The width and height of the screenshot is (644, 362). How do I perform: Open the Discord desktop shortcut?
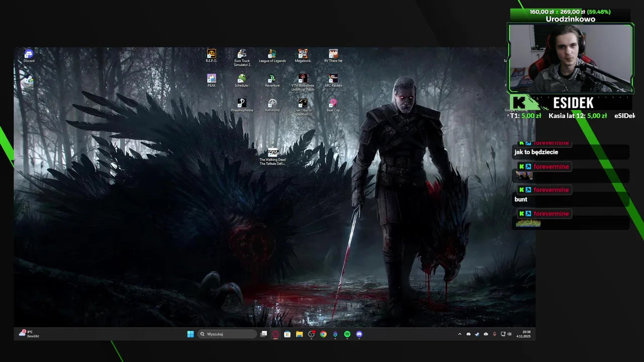click(29, 56)
